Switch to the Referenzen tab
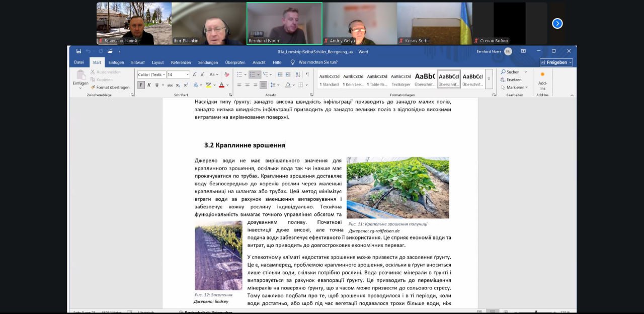Screen dimensions: 644x314 (181, 62)
